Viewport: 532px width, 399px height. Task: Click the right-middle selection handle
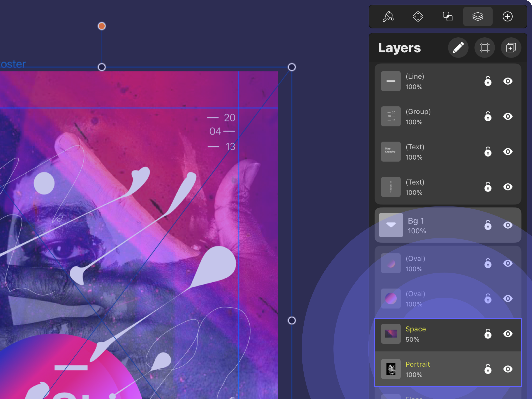292,320
